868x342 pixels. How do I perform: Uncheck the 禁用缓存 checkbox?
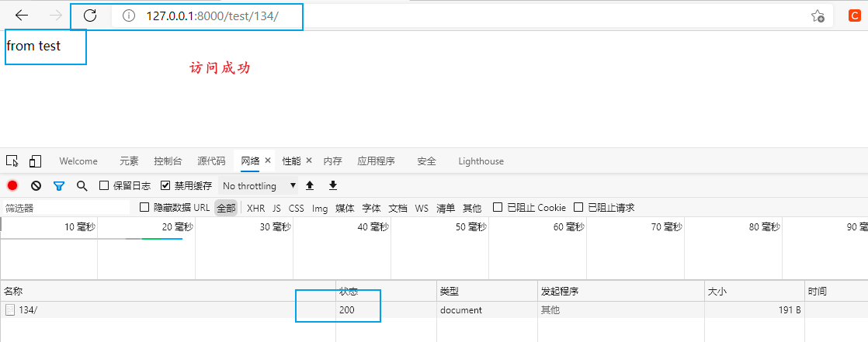[x=165, y=185]
